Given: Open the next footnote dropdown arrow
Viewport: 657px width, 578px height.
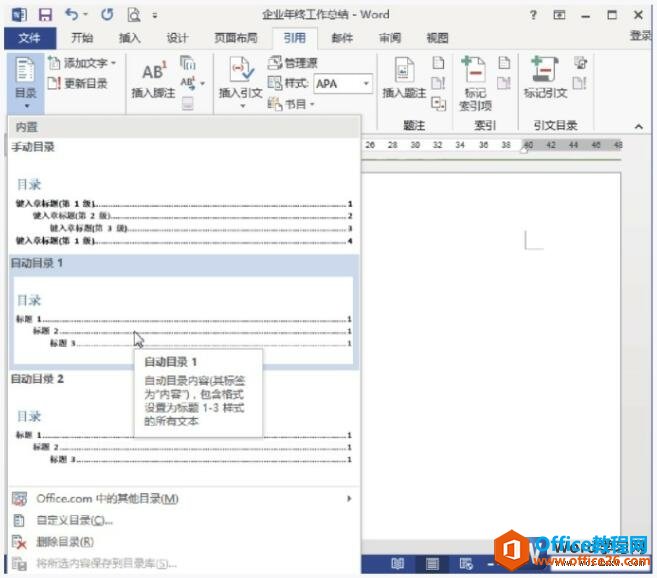Looking at the screenshot, I should [x=203, y=83].
